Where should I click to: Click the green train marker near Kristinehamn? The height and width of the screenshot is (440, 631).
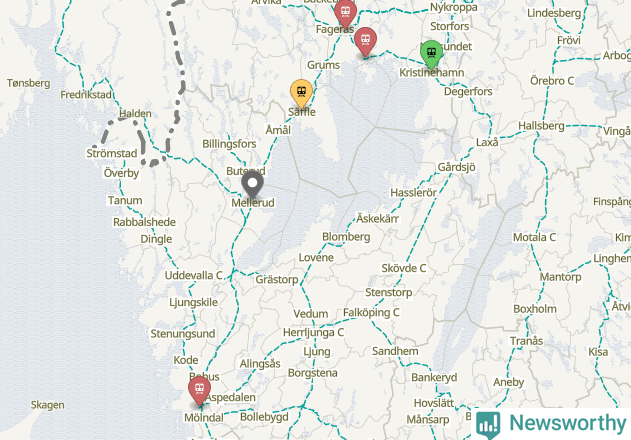[x=431, y=54]
